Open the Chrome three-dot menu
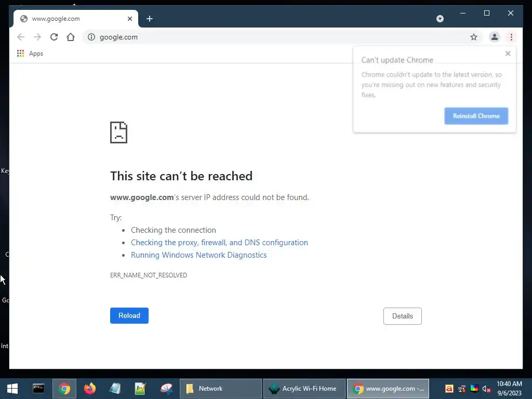 tap(511, 37)
